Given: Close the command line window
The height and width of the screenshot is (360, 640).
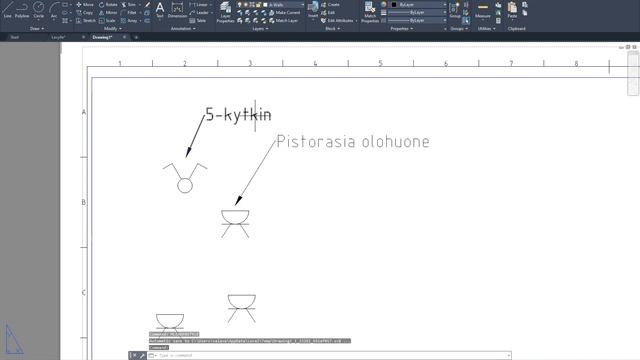Looking at the screenshot, I should point(134,356).
